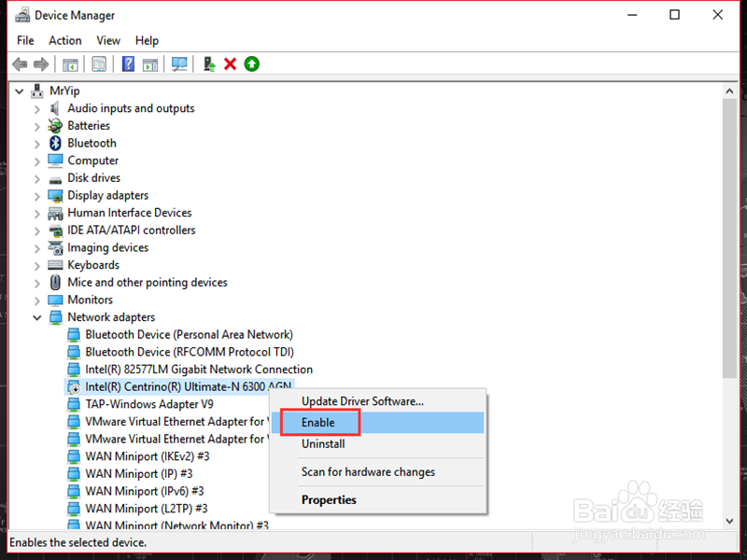Click the IDE ATA/ATAPI controllers icon

click(55, 231)
